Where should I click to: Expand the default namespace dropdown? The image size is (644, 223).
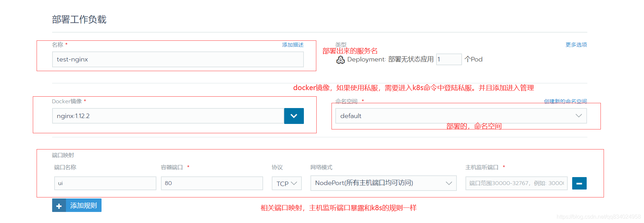[461, 116]
